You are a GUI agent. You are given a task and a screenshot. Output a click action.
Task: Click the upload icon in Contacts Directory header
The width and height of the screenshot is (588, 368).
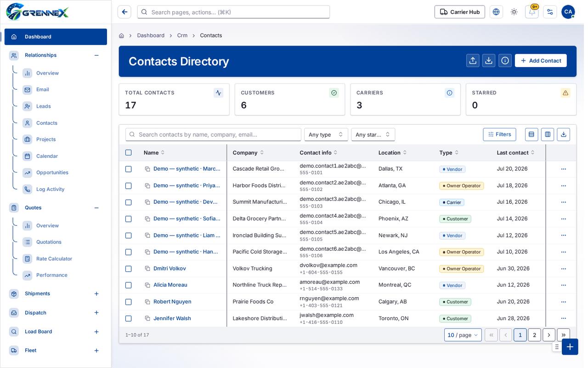(473, 60)
